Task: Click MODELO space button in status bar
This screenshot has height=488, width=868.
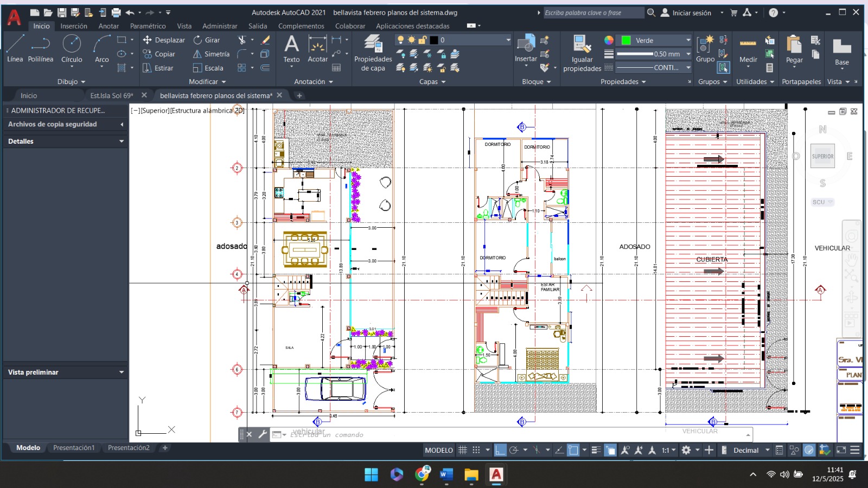Action: click(439, 450)
